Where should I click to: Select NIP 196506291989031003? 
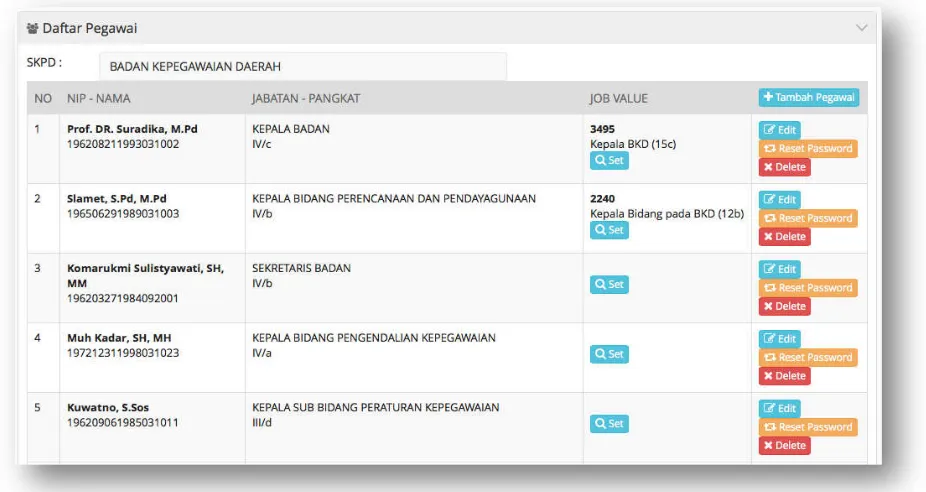(x=123, y=214)
